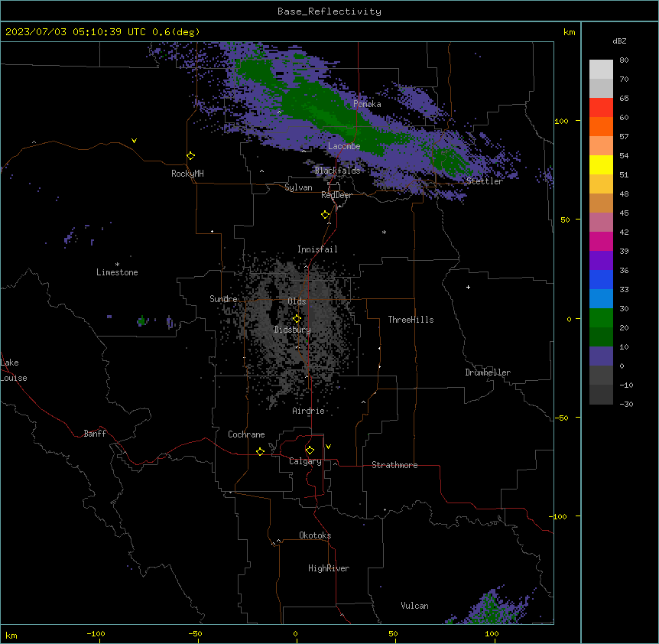Select the RedDeer label
The height and width of the screenshot is (644, 659).
336,195
